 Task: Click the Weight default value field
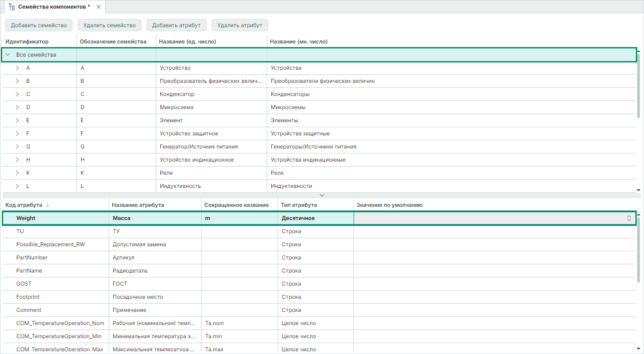(x=489, y=218)
